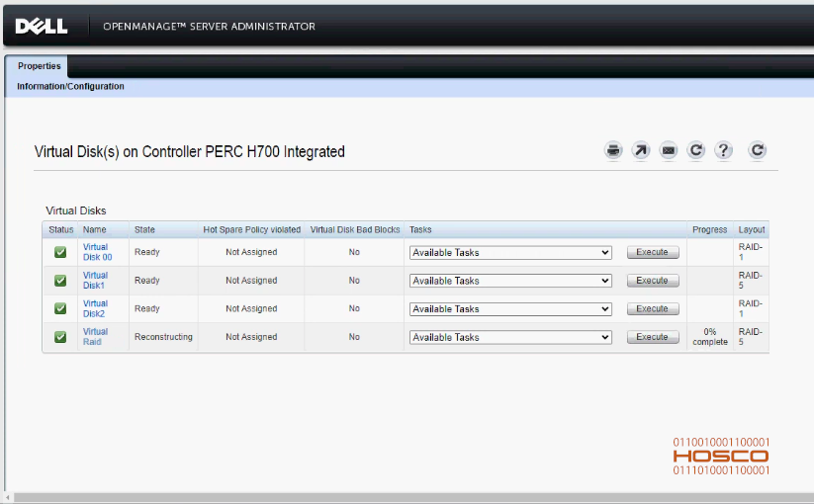The height and width of the screenshot is (504, 814).
Task: Click the scrollbar left arrow
Action: pyautogui.click(x=8, y=498)
